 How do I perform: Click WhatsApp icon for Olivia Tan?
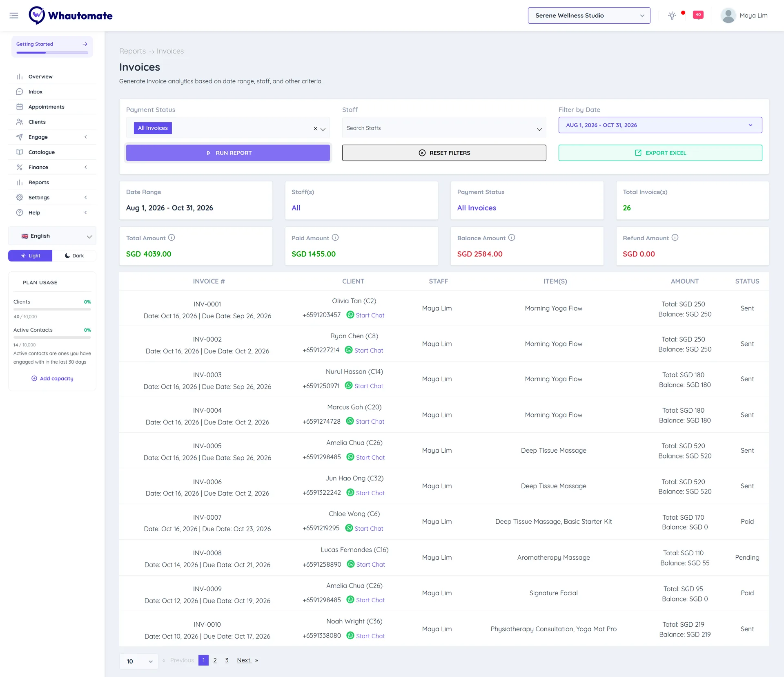[350, 315]
